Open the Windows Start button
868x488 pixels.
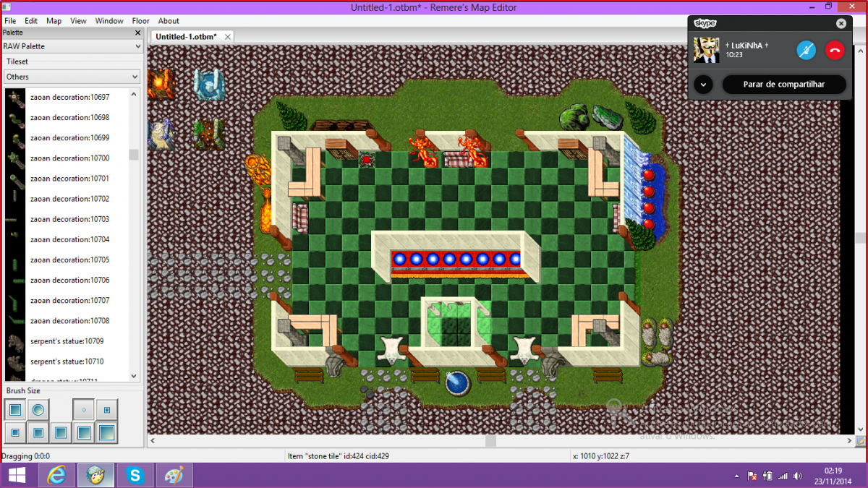[x=17, y=476]
